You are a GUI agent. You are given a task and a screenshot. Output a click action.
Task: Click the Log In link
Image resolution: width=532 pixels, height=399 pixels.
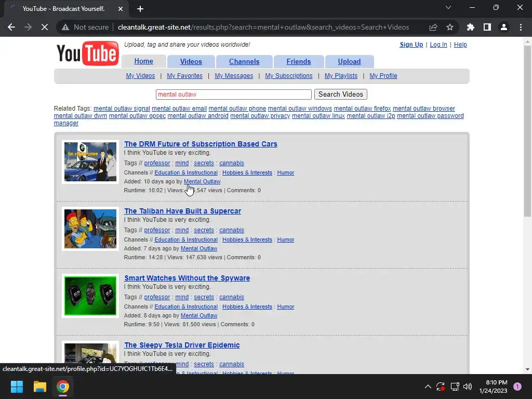click(x=438, y=45)
